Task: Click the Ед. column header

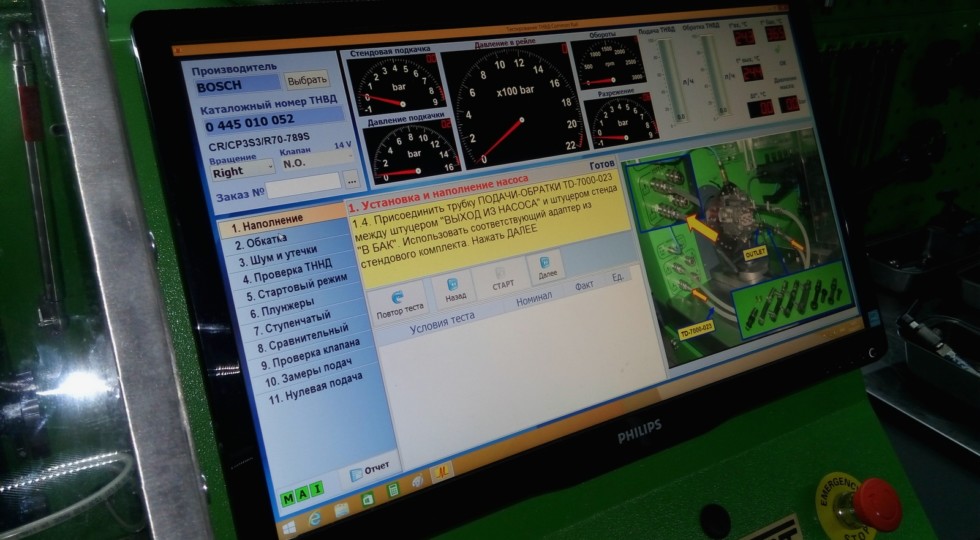Action: [x=618, y=276]
